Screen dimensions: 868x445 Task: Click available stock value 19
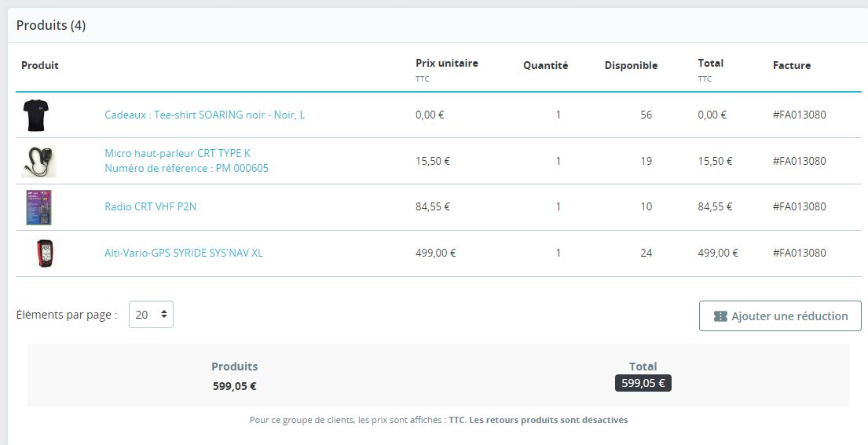[646, 162]
